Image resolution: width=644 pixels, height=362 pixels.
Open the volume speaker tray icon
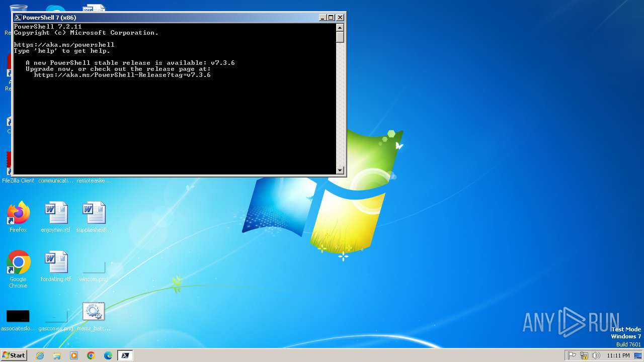click(x=596, y=355)
